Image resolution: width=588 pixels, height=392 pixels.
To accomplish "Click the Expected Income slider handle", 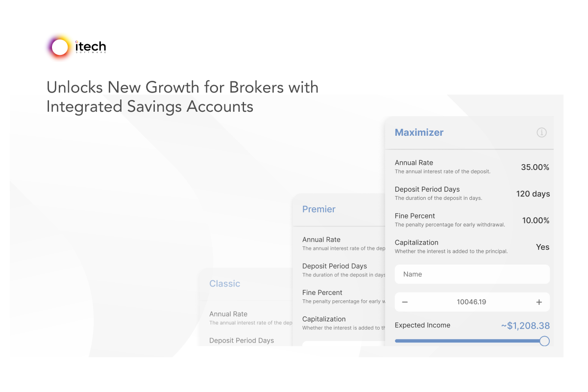I will click(544, 341).
